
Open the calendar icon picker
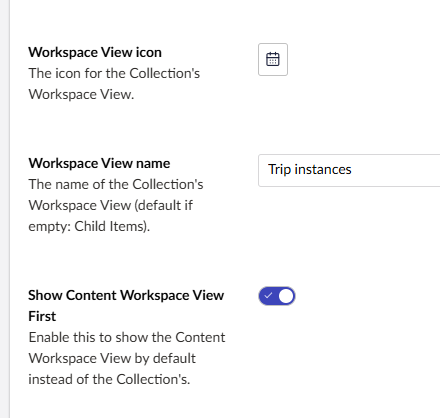coord(273,59)
